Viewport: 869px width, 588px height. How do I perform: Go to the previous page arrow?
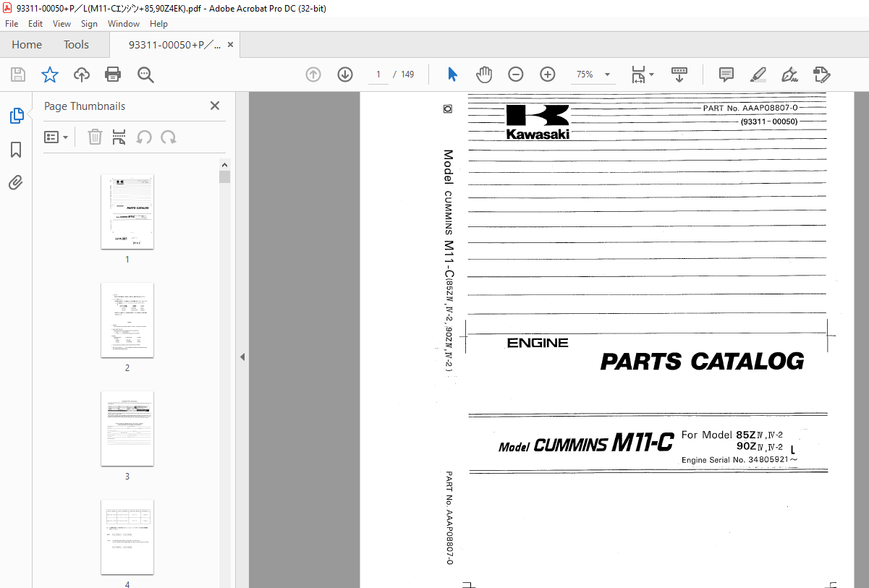click(313, 74)
